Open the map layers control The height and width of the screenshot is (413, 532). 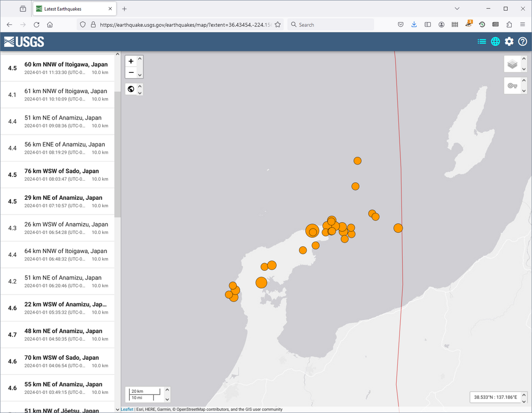pos(512,64)
